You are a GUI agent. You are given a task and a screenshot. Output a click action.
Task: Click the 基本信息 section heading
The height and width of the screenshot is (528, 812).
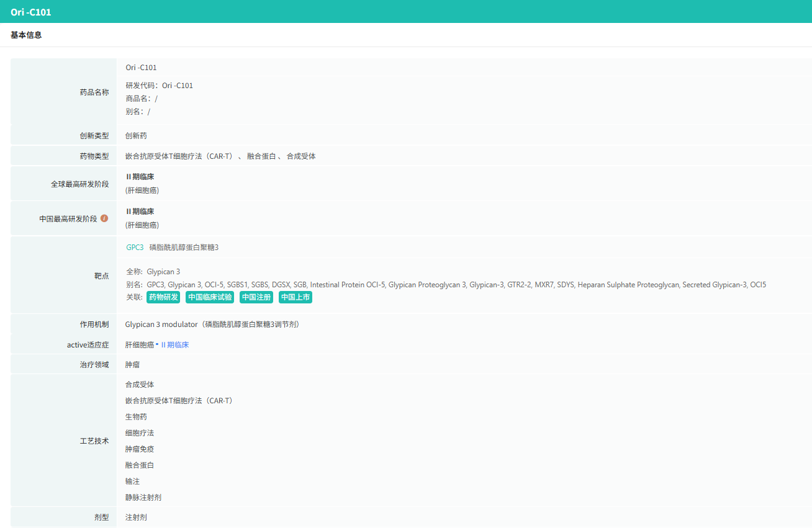26,35
